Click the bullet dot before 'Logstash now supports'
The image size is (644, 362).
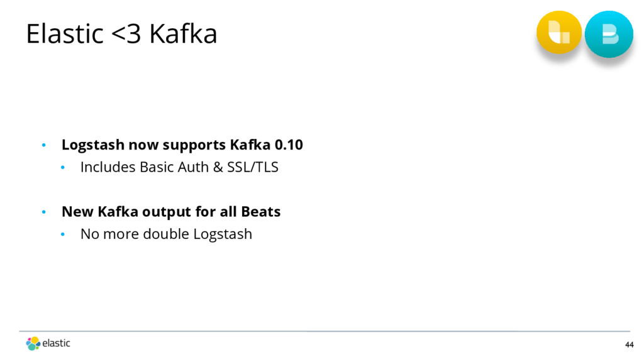pos(44,145)
